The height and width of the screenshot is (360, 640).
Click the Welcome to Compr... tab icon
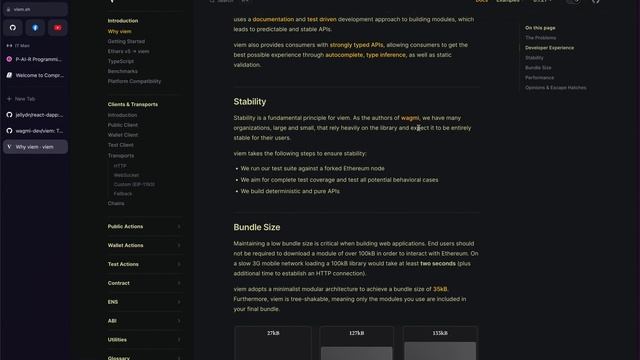pos(9,75)
